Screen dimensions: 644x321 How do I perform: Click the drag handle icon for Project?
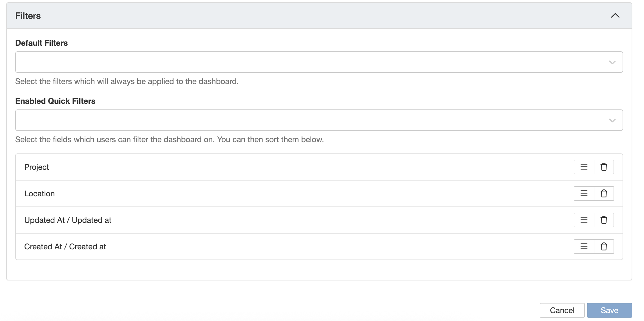[x=584, y=167]
